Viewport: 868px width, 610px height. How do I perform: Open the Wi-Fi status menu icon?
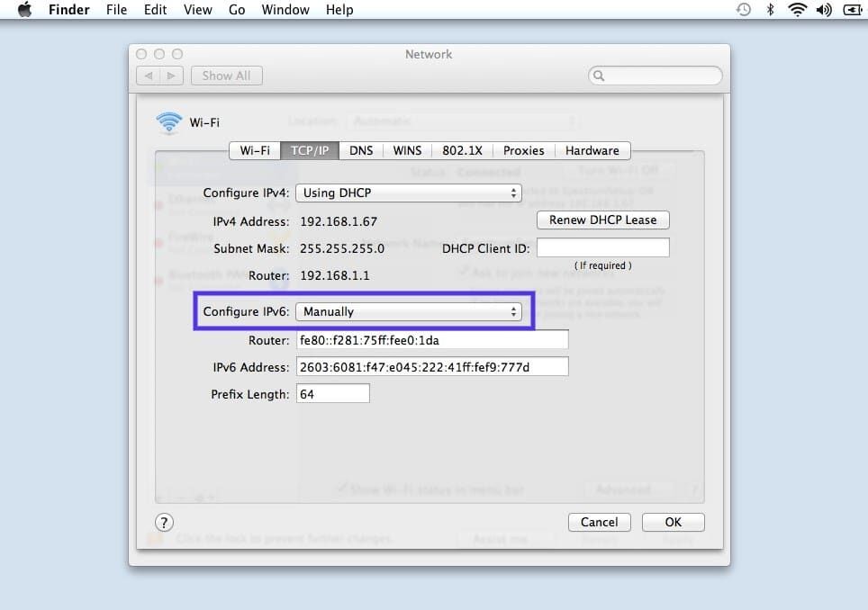tap(796, 10)
